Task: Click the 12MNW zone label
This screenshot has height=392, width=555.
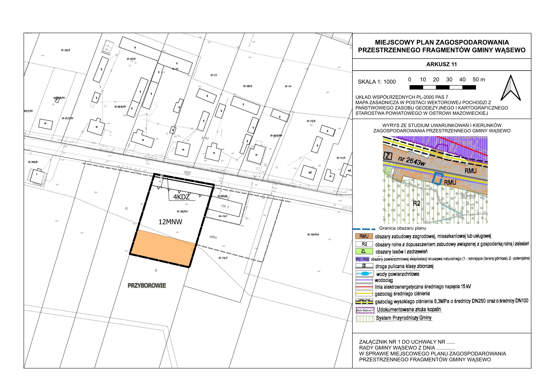Action: (x=170, y=222)
